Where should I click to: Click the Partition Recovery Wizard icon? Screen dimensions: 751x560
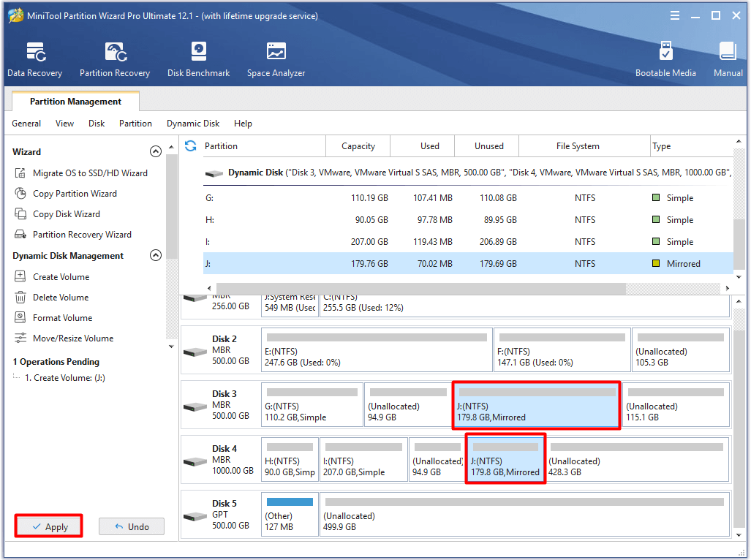(x=20, y=235)
